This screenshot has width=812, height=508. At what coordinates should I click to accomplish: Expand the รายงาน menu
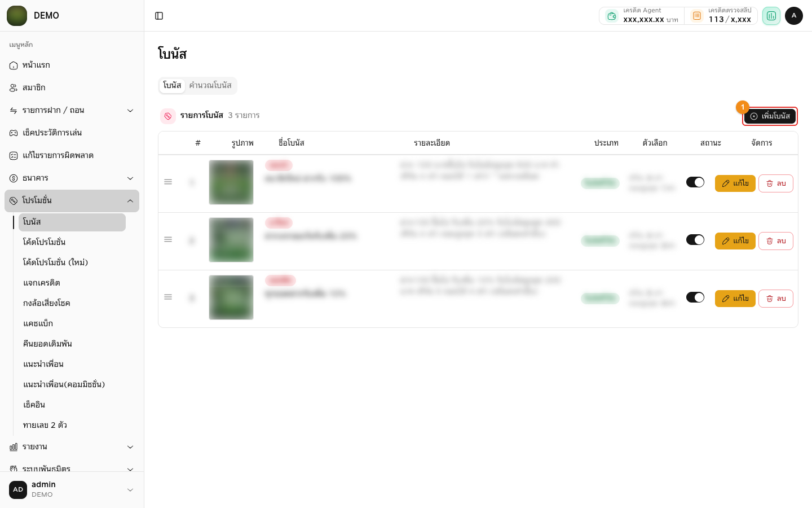click(x=72, y=447)
